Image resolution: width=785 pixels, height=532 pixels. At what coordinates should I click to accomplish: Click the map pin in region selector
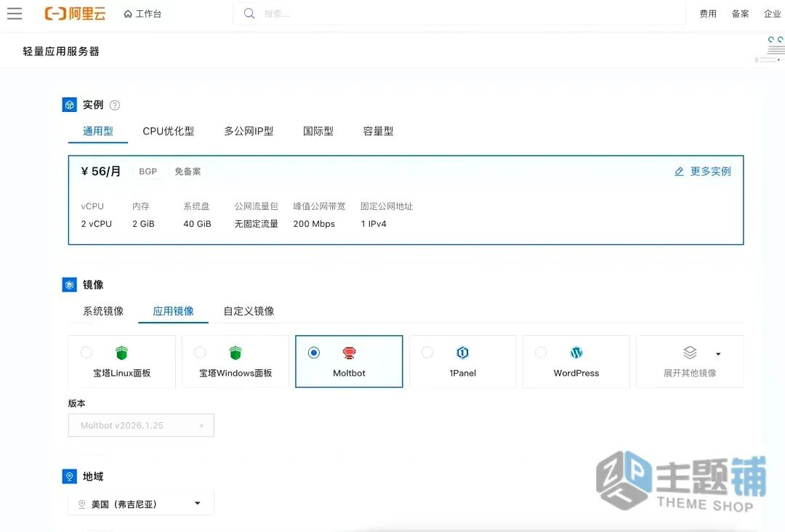click(81, 504)
